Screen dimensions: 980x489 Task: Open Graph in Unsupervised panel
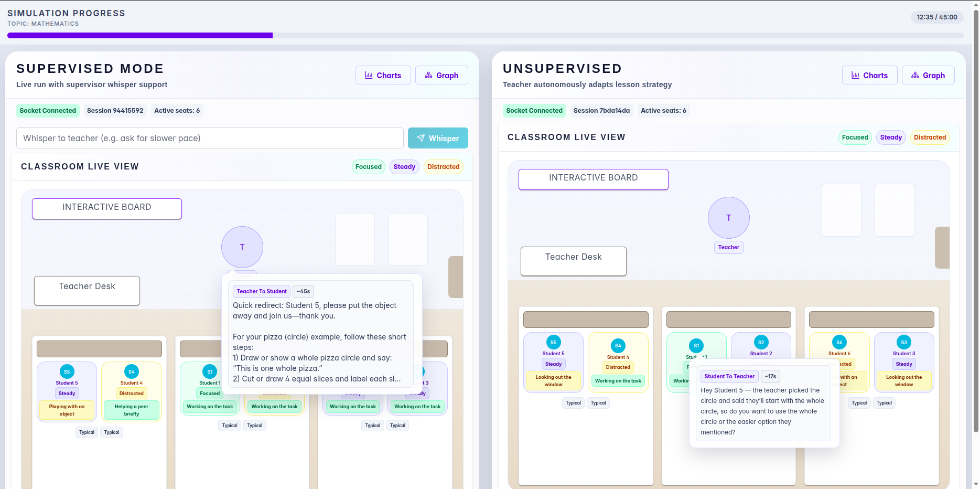[928, 75]
